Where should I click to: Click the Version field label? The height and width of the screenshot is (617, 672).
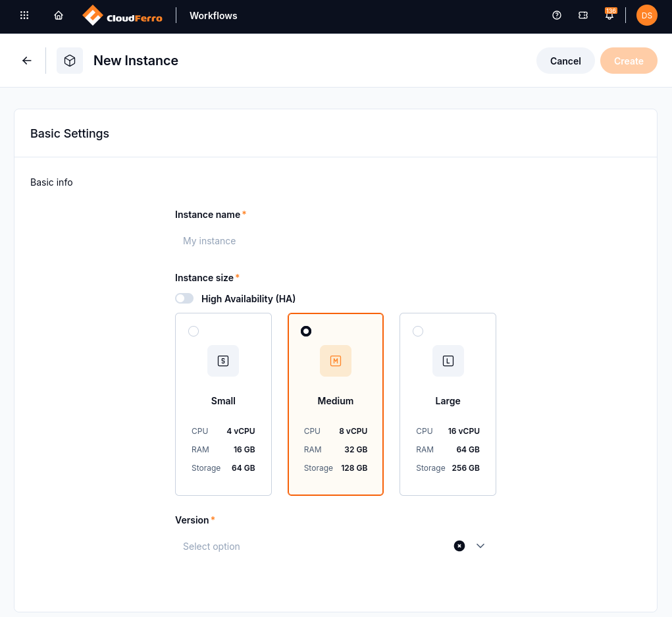192,520
